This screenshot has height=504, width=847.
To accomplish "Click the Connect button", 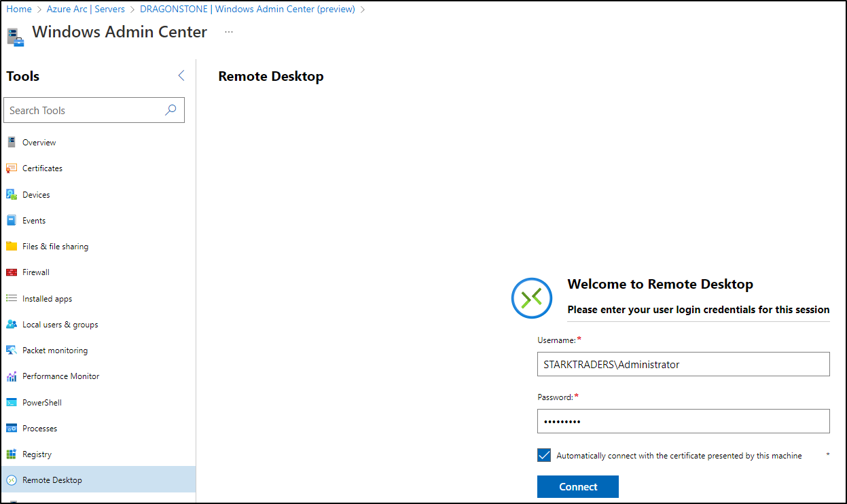I will (x=578, y=487).
